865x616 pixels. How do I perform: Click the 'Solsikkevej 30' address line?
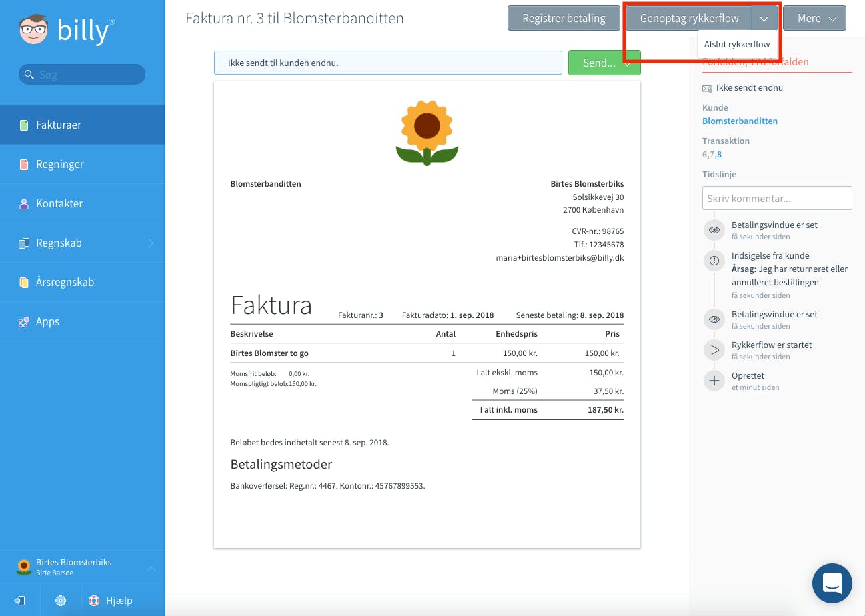[598, 197]
